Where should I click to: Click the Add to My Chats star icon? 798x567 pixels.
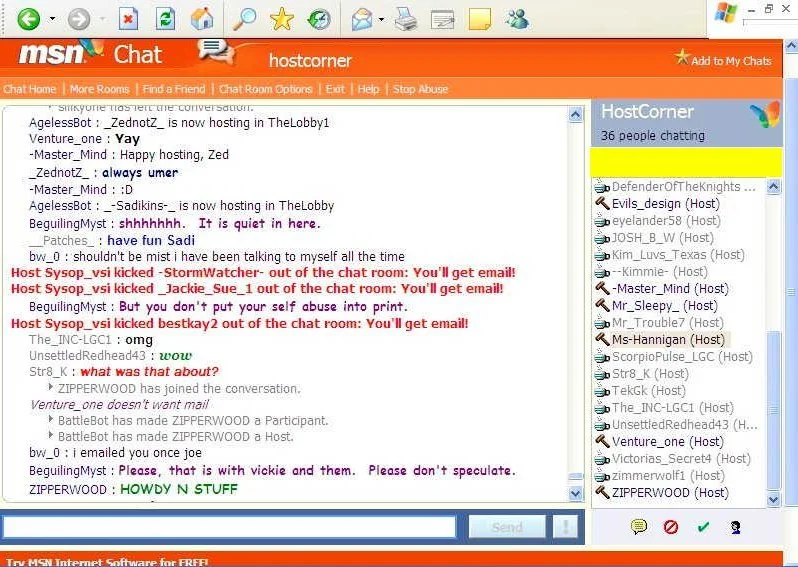tap(681, 57)
